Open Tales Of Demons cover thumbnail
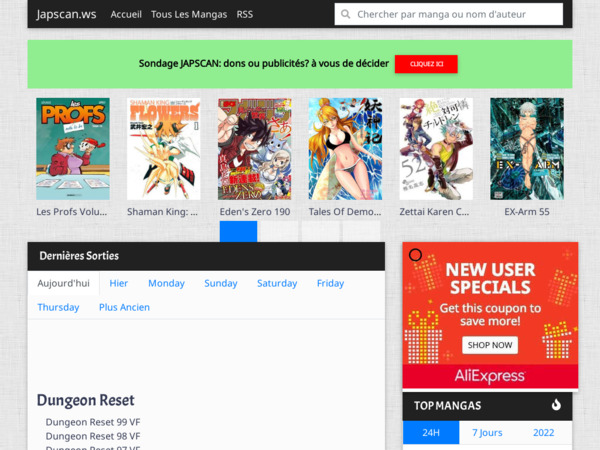Image resolution: width=600 pixels, height=450 pixels. point(345,149)
